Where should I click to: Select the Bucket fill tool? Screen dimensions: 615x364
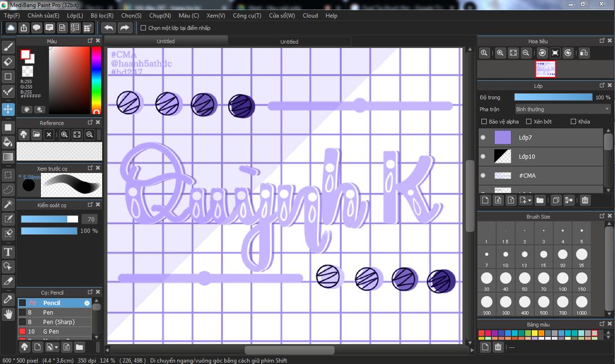(x=8, y=142)
